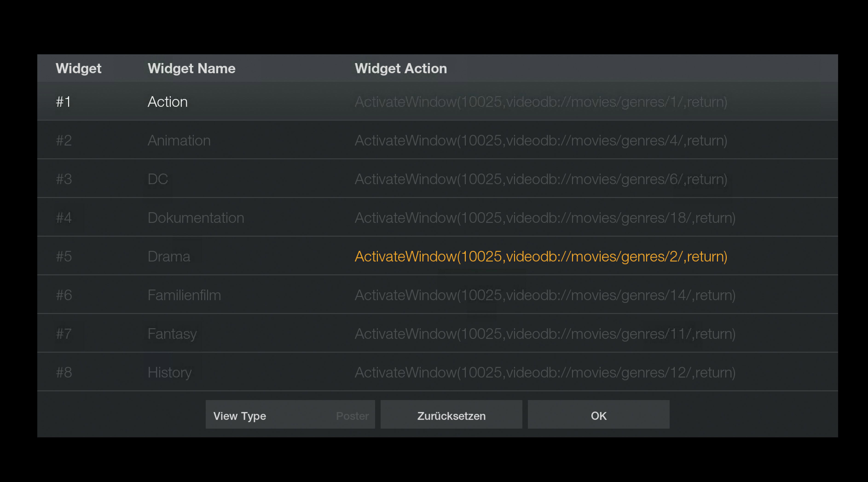This screenshot has height=482, width=868.
Task: Click the Zurücksetzen button
Action: click(451, 415)
